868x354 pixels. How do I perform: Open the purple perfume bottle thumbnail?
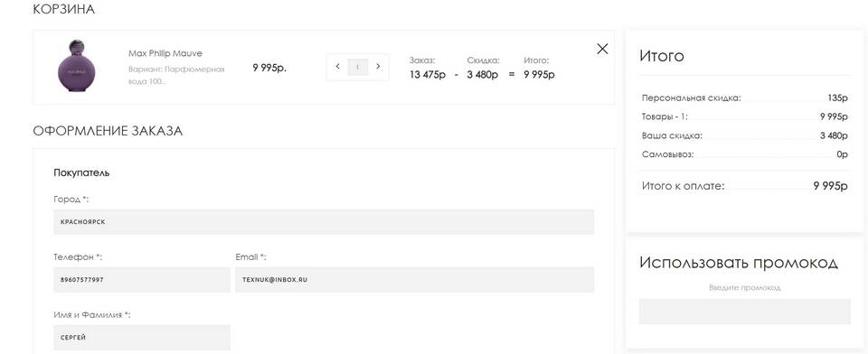pyautogui.click(x=76, y=67)
